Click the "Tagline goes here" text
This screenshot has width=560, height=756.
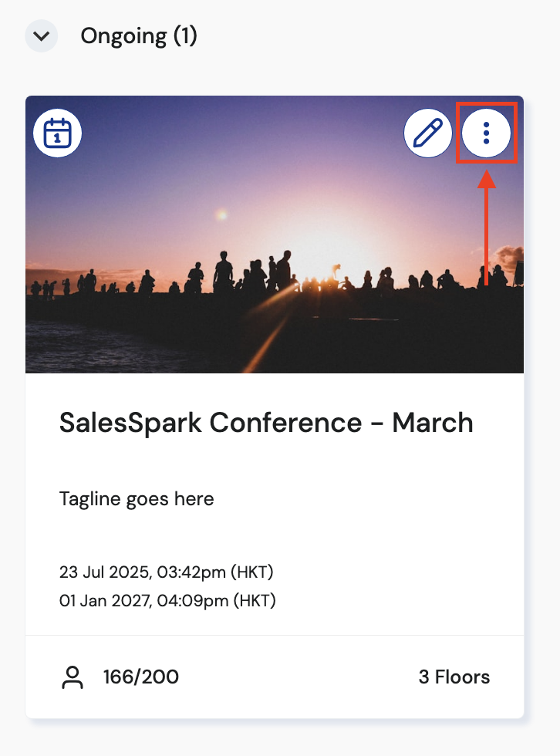(x=137, y=499)
